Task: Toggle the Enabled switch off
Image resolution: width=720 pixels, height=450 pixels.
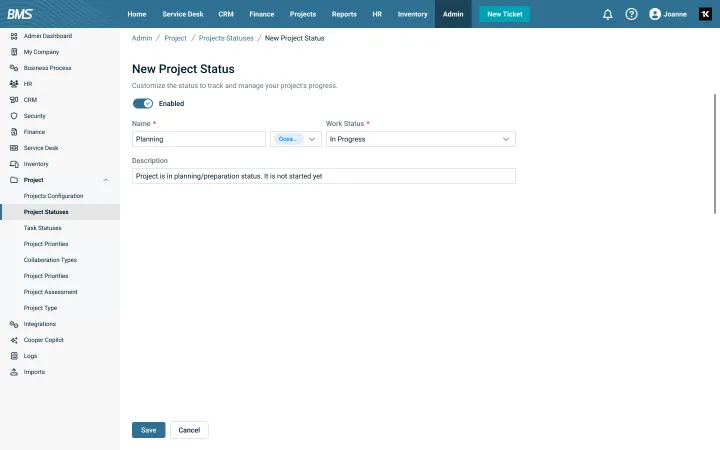Action: coord(143,103)
